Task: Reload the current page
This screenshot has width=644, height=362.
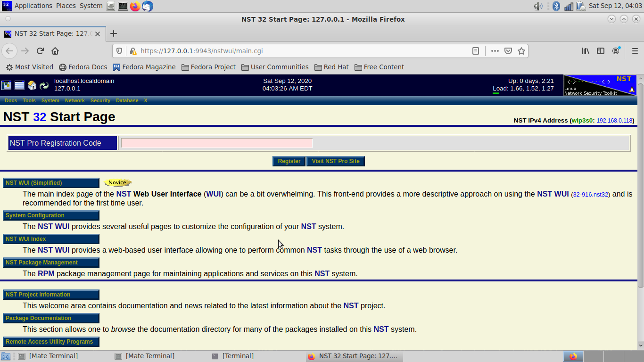Action: click(40, 51)
